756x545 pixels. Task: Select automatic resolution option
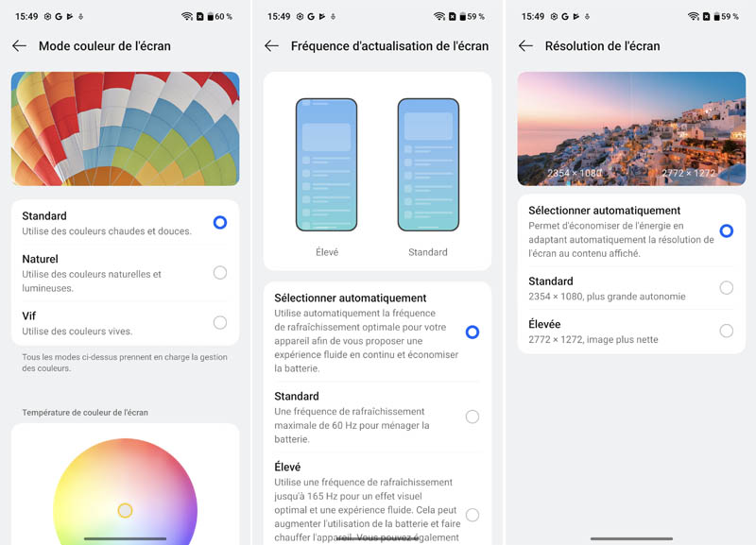(726, 230)
